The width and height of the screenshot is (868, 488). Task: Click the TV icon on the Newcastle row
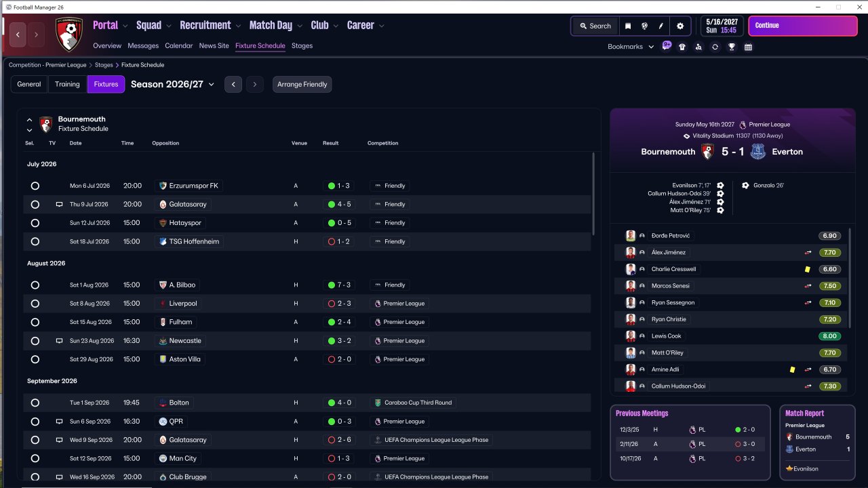click(x=59, y=341)
